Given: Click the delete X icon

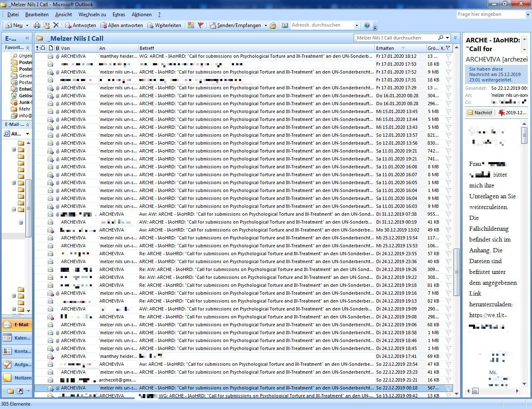Looking at the screenshot, I should point(56,25).
